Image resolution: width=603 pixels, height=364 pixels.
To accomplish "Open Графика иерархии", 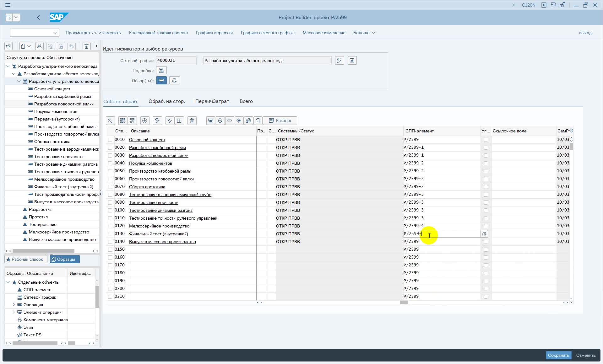I will point(214,33).
